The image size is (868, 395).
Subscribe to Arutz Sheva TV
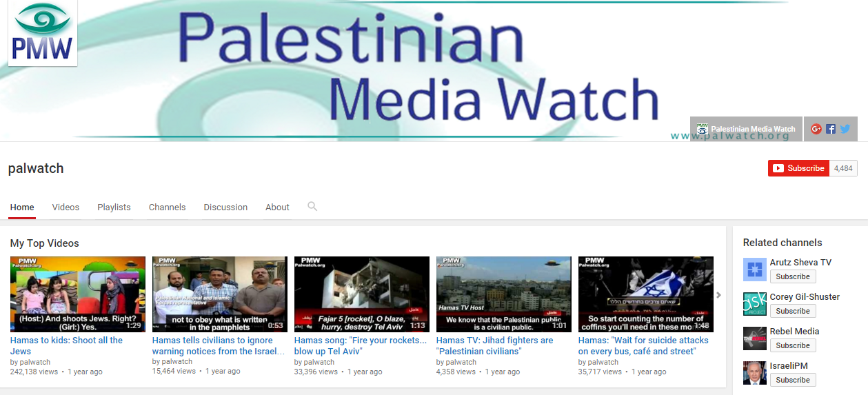tap(793, 276)
